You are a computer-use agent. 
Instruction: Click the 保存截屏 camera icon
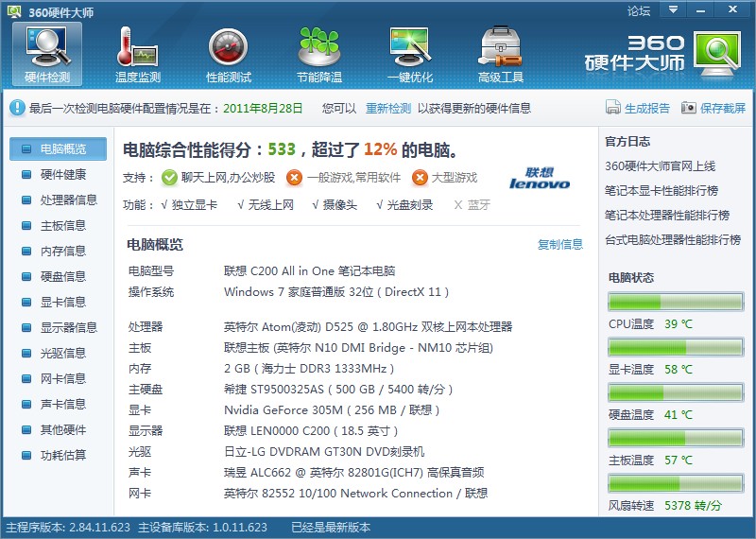pyautogui.click(x=689, y=108)
